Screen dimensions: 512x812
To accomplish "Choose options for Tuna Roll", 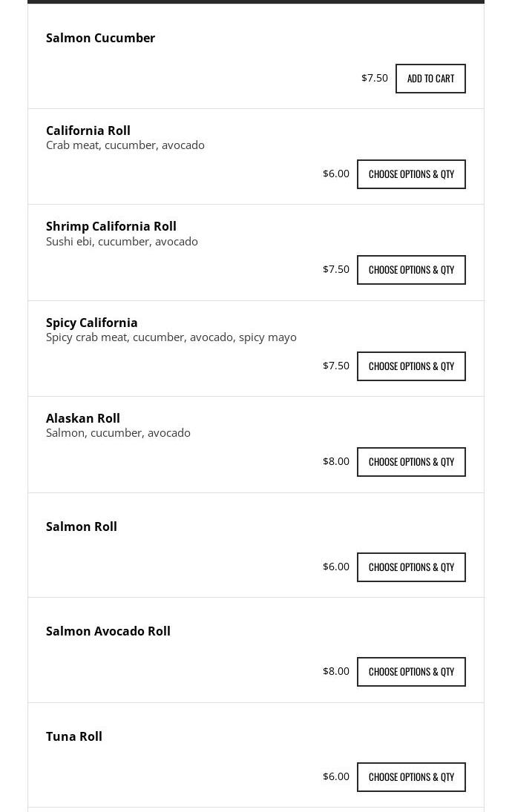I will (x=411, y=777).
